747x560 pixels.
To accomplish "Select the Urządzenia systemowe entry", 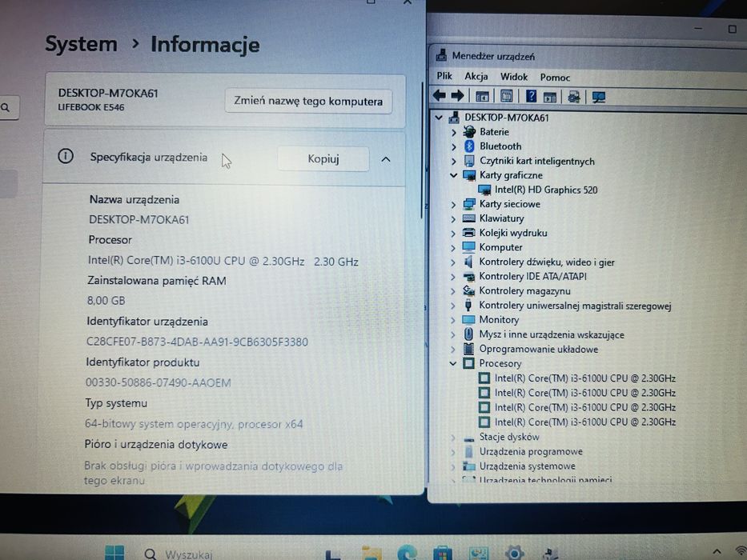I will (x=528, y=466).
